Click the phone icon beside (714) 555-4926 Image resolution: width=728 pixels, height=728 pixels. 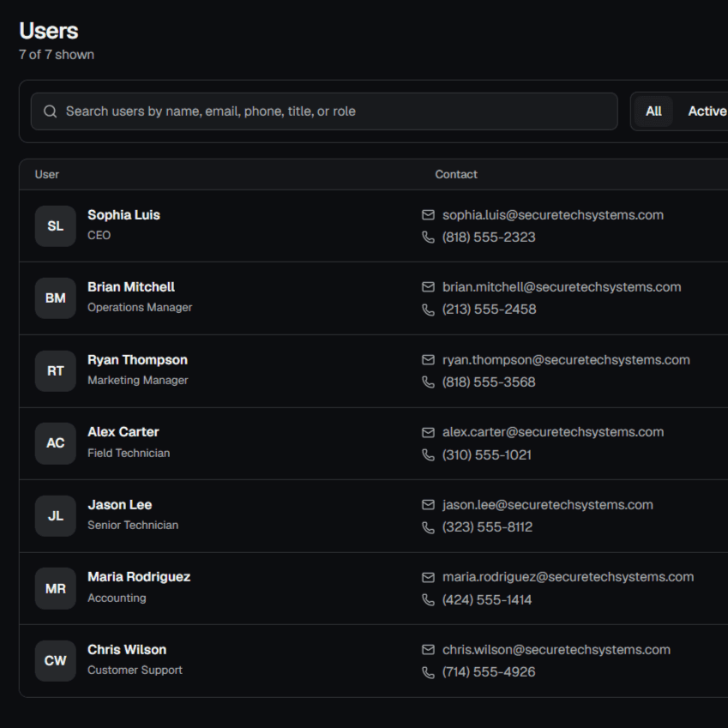(428, 672)
